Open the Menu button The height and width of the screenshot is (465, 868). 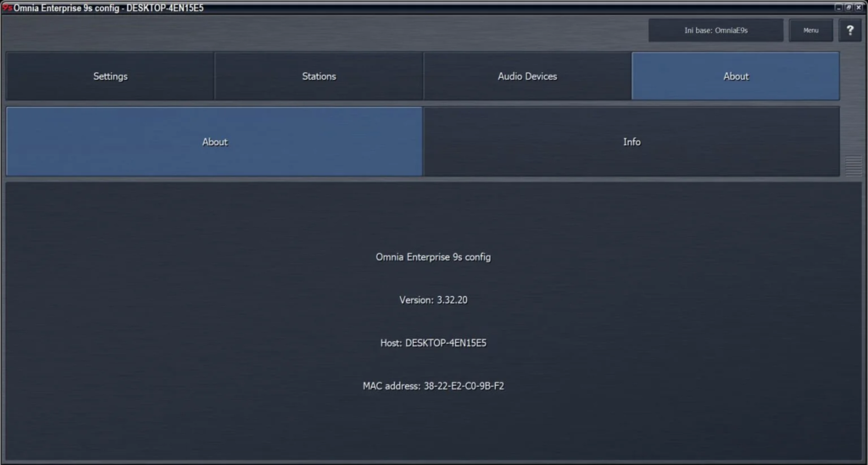tap(811, 31)
